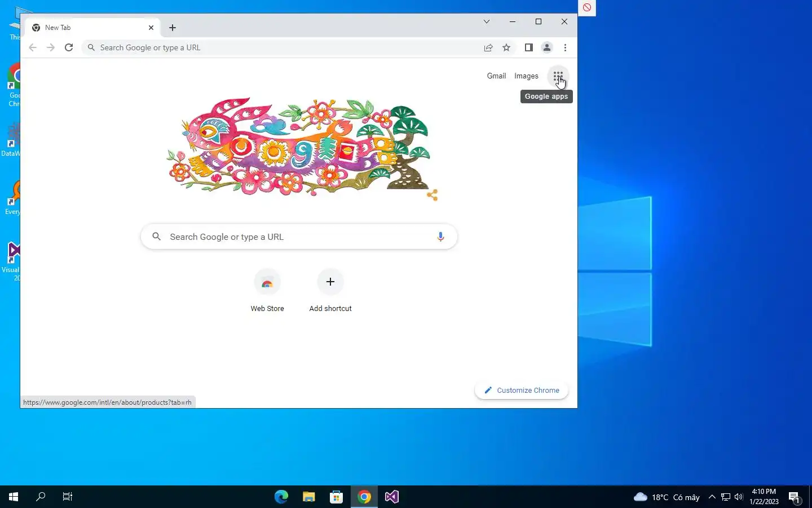Click the red prohibited icon above window
The width and height of the screenshot is (812, 508).
coord(587,7)
